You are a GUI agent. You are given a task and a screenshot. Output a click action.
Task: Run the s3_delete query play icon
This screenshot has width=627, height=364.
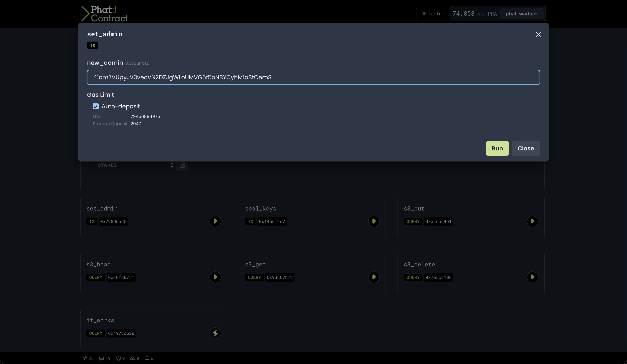click(532, 277)
